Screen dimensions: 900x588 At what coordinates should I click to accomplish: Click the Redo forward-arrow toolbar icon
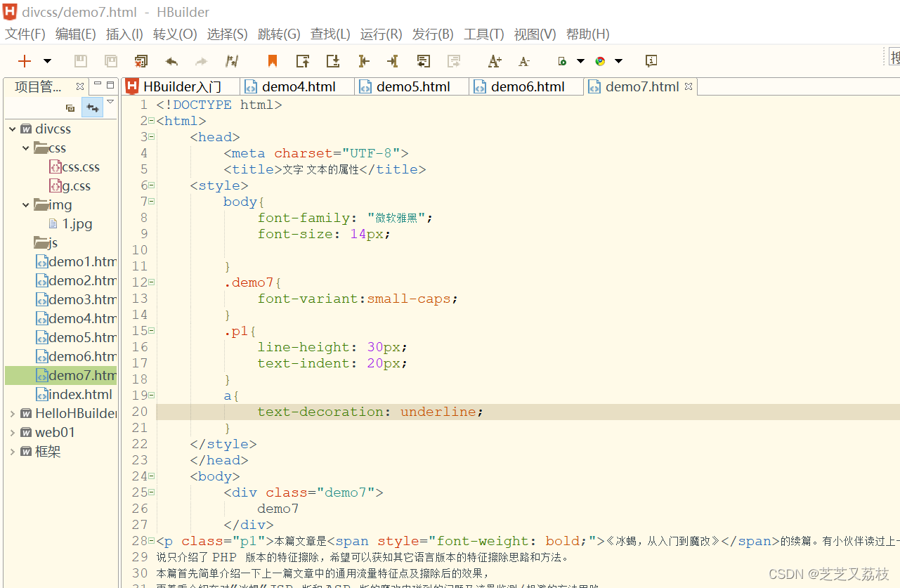point(202,61)
